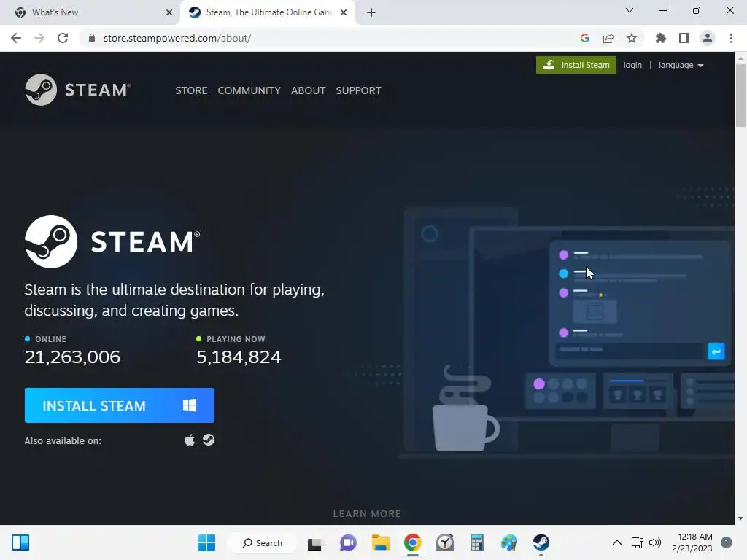Viewport: 747px width, 560px height.
Task: Click the online count 21,263,006
Action: click(72, 357)
